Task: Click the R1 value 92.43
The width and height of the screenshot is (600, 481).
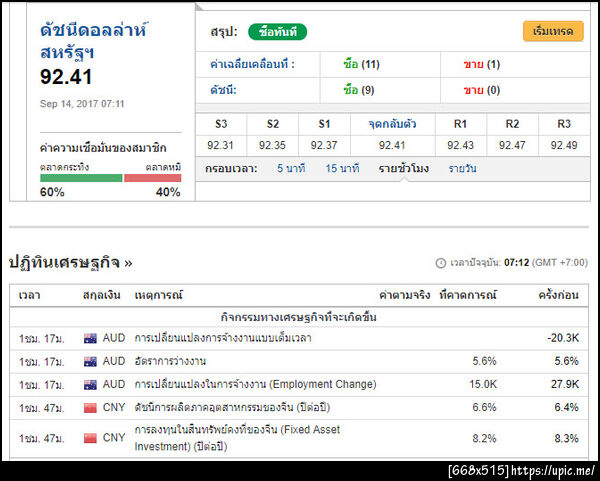Action: coord(460,145)
